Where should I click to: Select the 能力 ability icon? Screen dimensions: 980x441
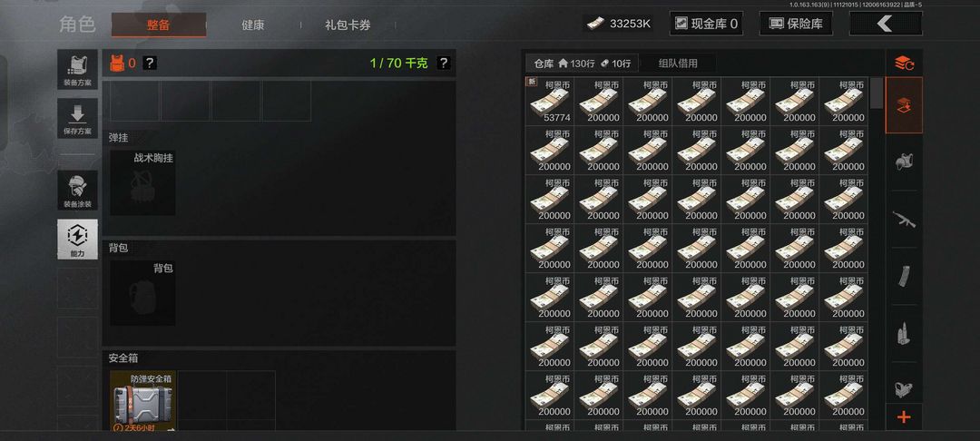tap(77, 240)
